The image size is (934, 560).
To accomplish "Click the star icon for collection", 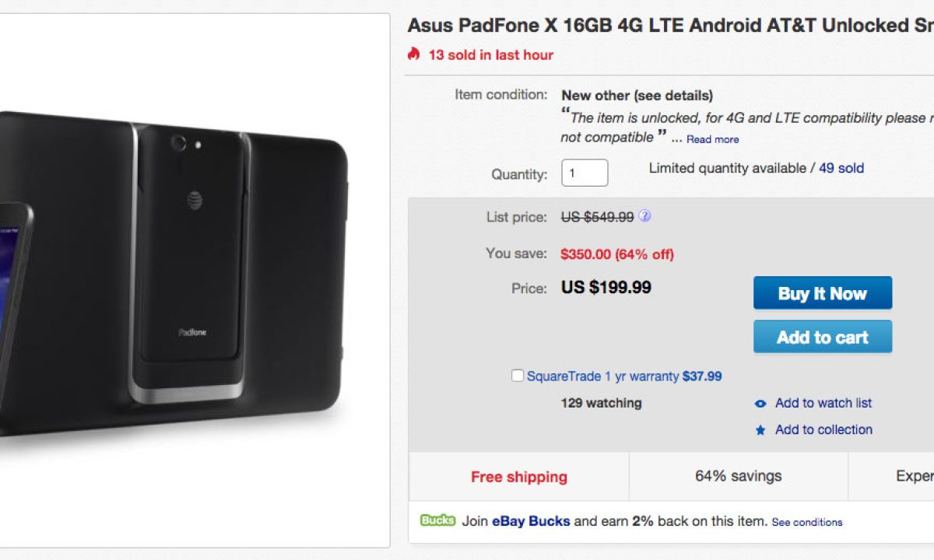I will pyautogui.click(x=760, y=430).
